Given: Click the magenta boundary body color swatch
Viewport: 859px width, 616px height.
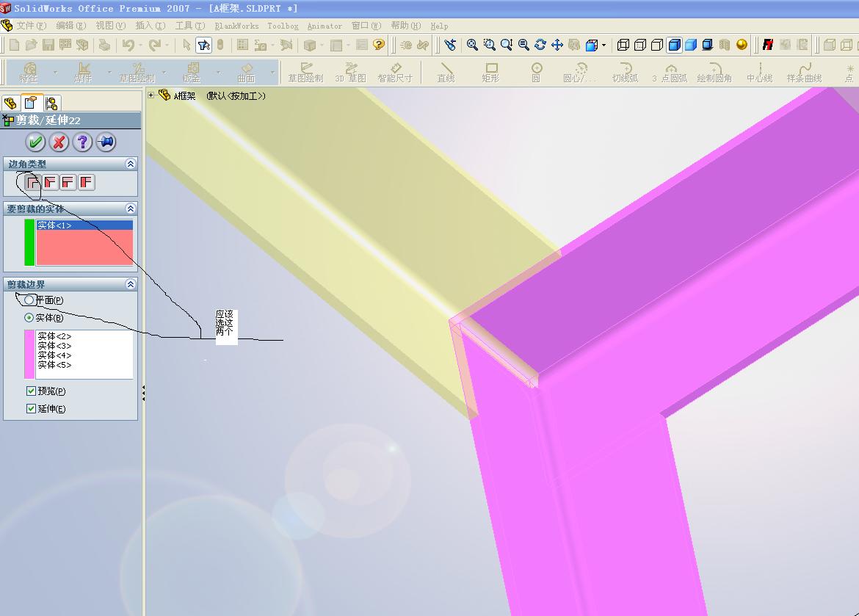Looking at the screenshot, I should tap(29, 354).
